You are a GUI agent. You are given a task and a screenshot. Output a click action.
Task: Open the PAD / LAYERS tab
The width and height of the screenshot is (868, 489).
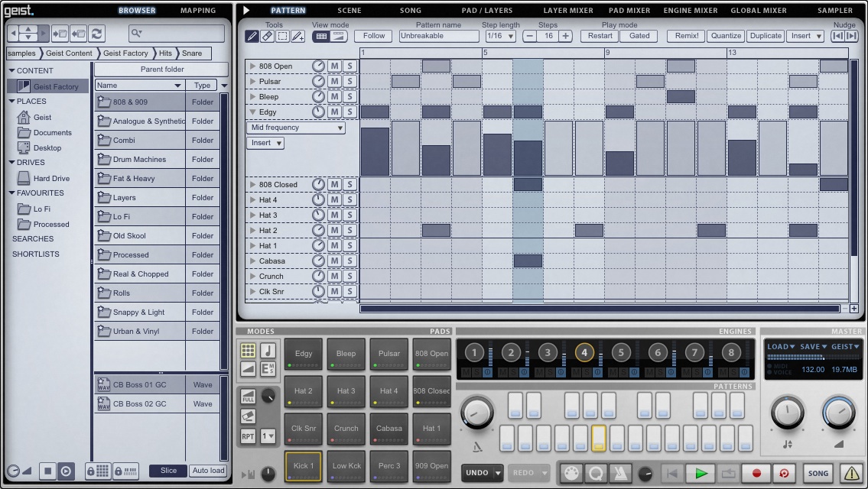point(487,11)
